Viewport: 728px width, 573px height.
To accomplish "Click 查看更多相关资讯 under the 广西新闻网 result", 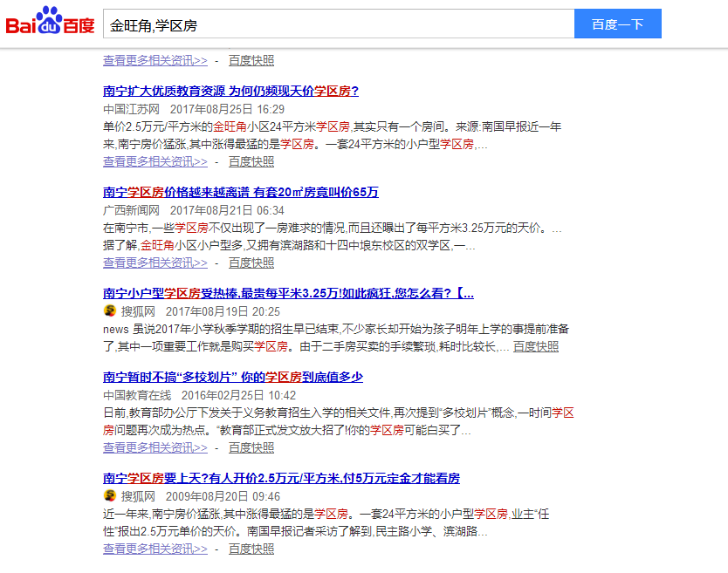I will (x=155, y=263).
